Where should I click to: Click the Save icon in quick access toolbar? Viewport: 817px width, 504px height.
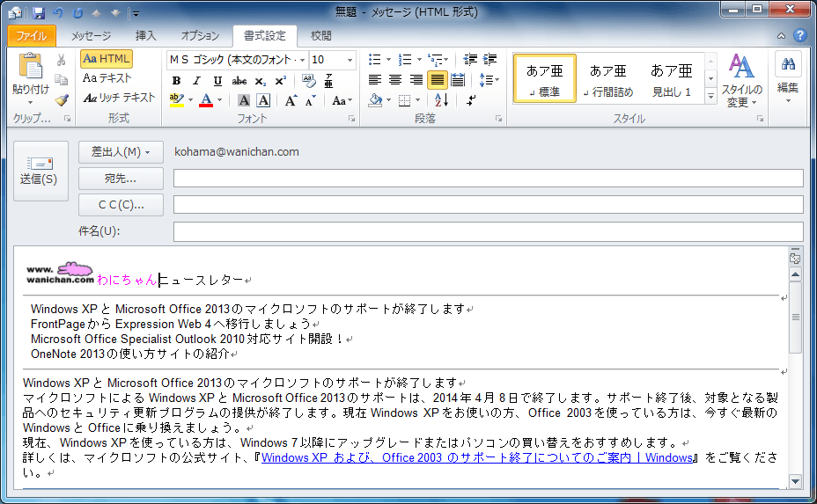[39, 12]
